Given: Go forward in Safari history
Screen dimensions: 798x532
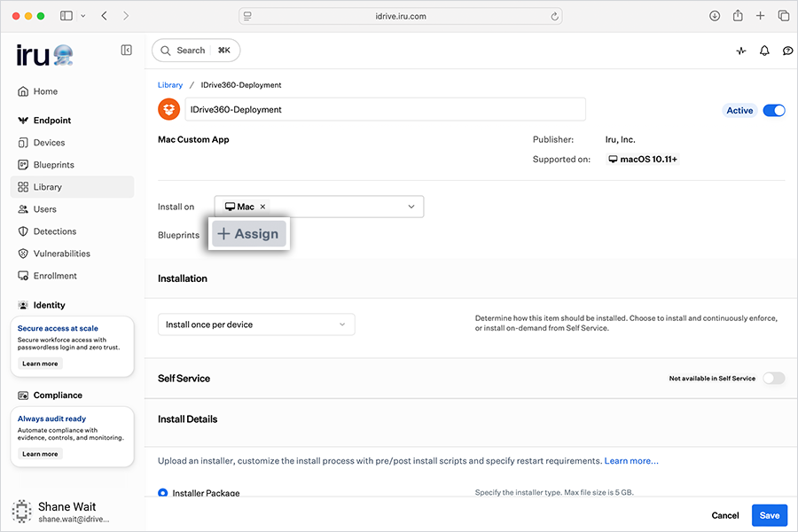Looking at the screenshot, I should [x=126, y=16].
